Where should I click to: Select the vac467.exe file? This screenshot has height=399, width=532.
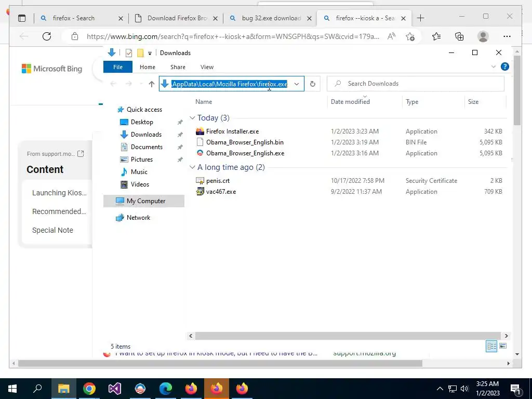click(221, 192)
